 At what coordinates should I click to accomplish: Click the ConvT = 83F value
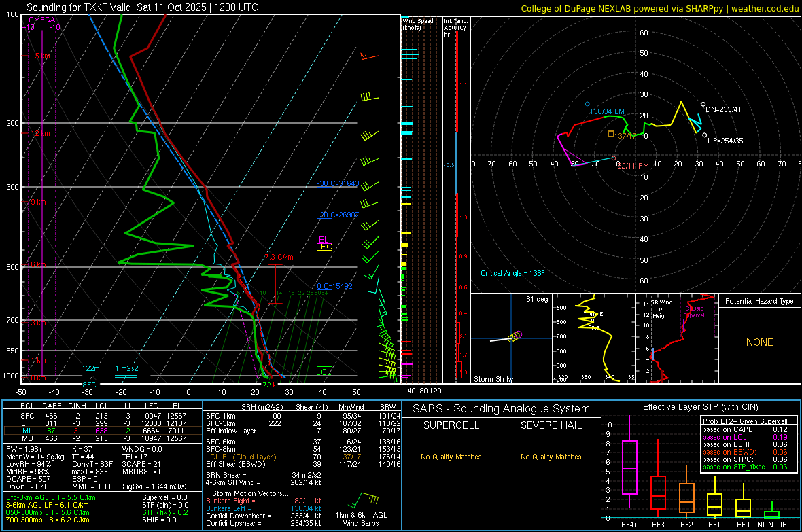pos(92,465)
